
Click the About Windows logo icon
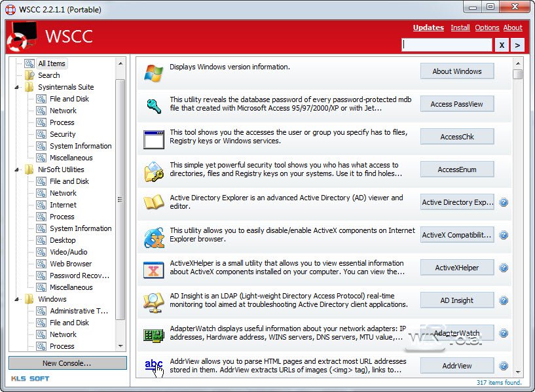click(153, 73)
